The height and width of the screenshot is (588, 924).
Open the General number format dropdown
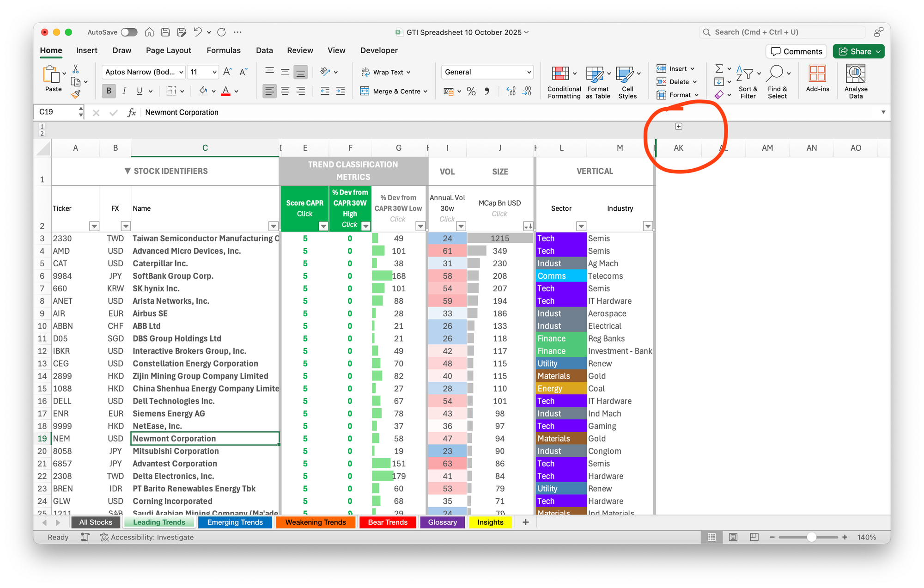point(529,72)
